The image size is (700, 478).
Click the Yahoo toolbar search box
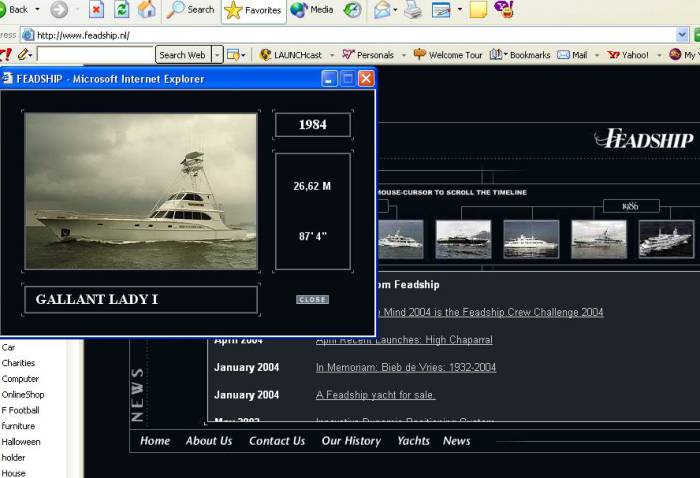pyautogui.click(x=95, y=55)
